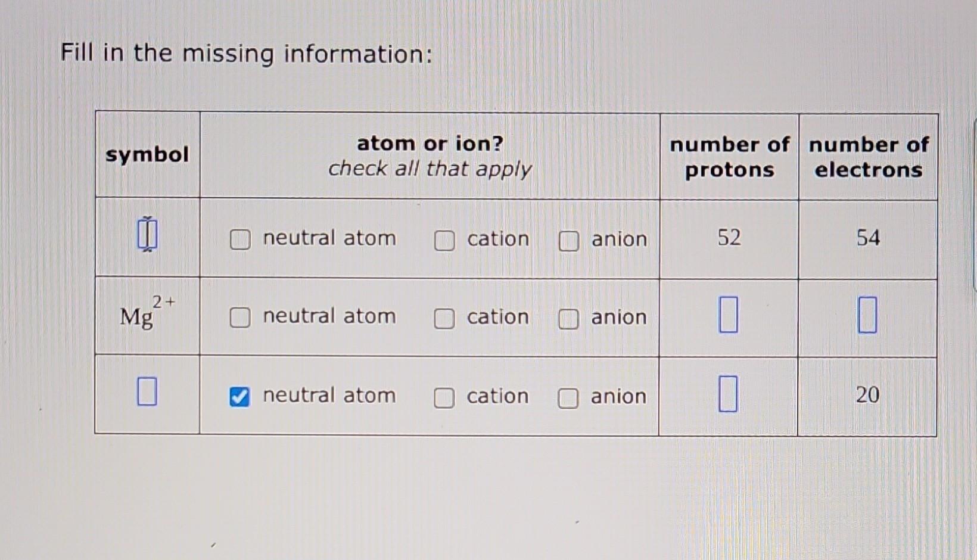Image resolution: width=977 pixels, height=560 pixels.
Task: Check anion box in 20-electron row
Action: (568, 399)
